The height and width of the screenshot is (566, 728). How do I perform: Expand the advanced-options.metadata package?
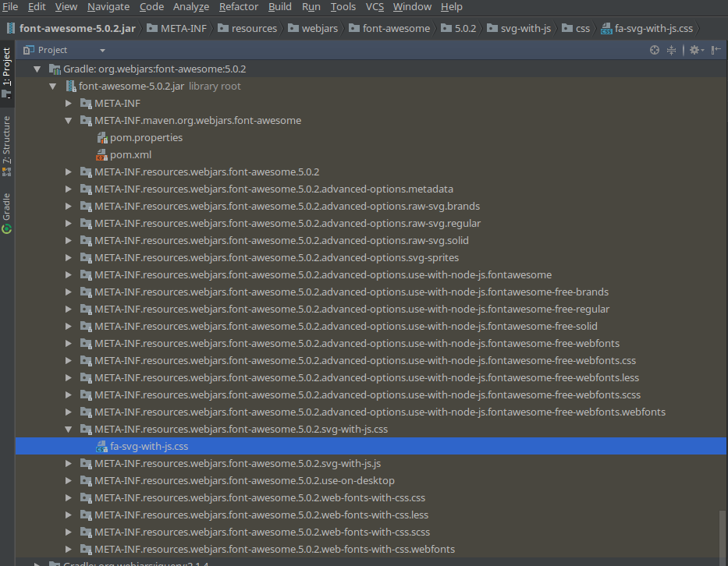(x=68, y=189)
